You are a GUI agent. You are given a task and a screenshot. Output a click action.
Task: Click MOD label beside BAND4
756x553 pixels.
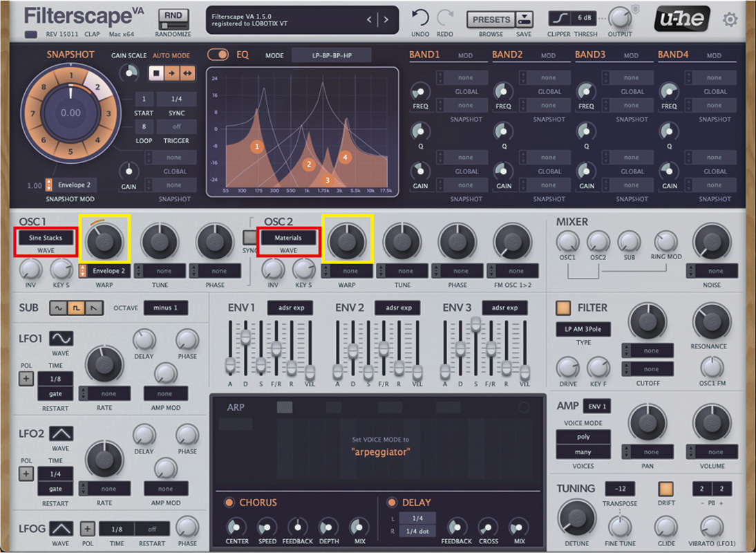pos(714,55)
